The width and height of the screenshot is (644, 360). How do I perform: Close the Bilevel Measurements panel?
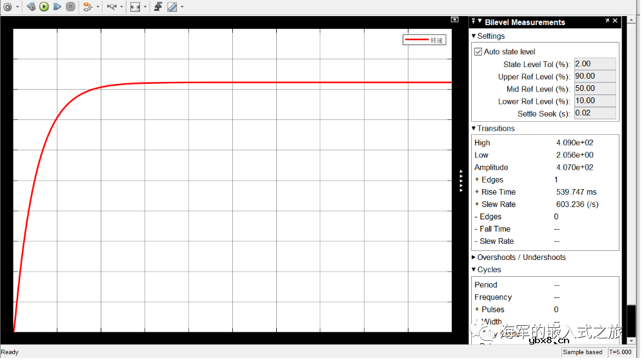(x=615, y=21)
